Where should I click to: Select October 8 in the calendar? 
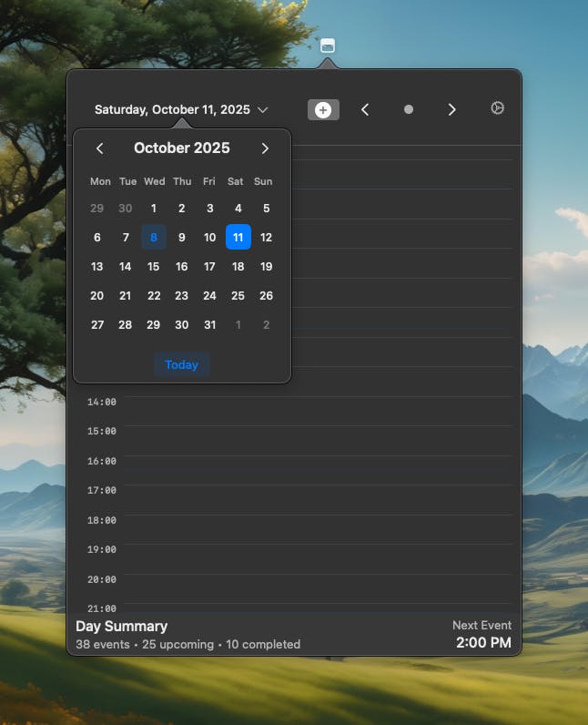[x=154, y=237]
